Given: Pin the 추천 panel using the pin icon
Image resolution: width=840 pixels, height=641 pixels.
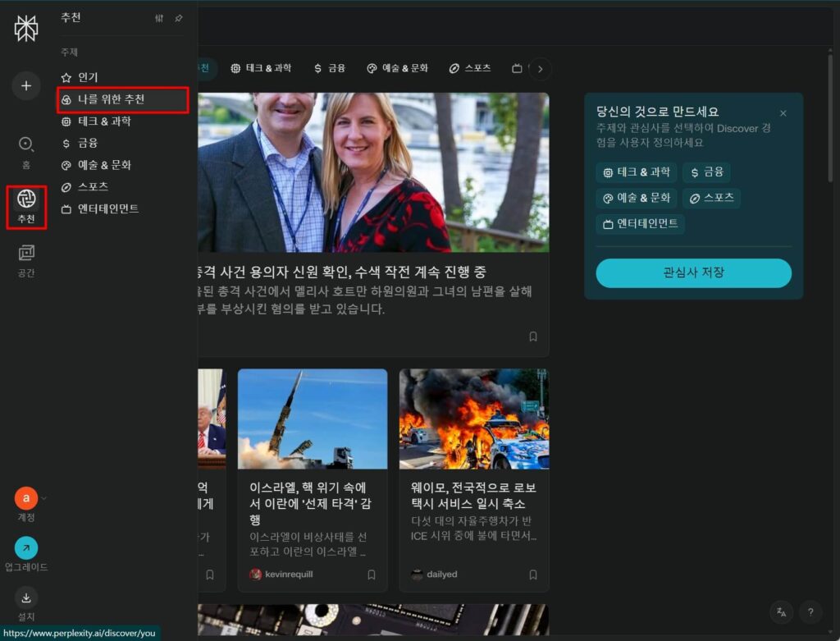Looking at the screenshot, I should coord(178,17).
